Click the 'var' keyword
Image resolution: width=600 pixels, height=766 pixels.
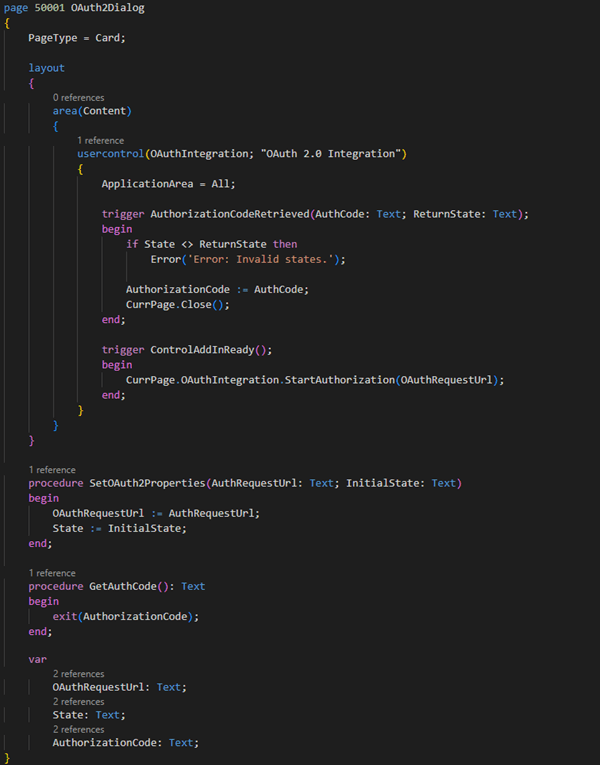38,660
